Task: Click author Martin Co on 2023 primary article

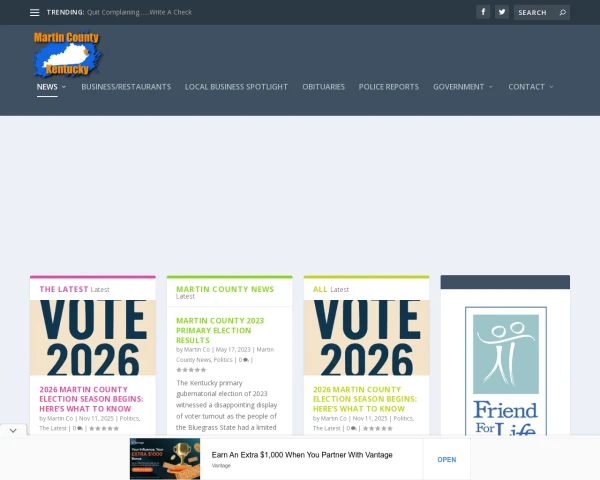Action: click(x=197, y=349)
